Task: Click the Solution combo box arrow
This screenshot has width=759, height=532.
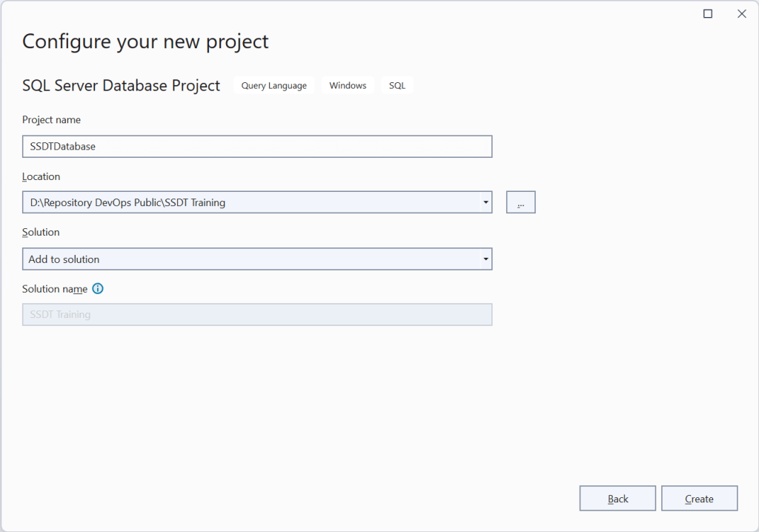Action: pos(485,259)
